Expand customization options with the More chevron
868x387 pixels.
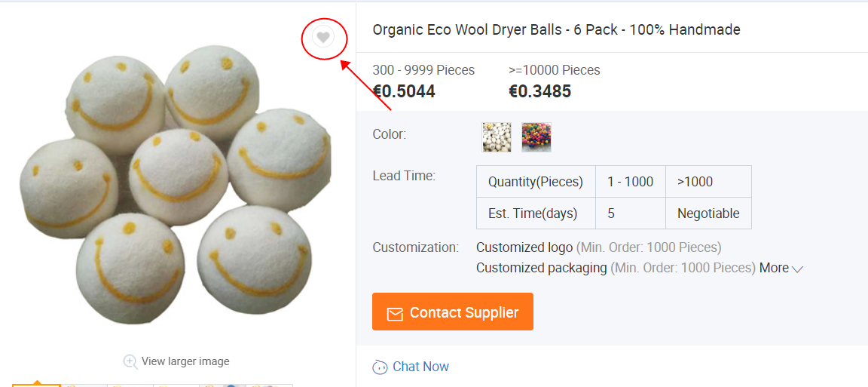[x=797, y=269]
